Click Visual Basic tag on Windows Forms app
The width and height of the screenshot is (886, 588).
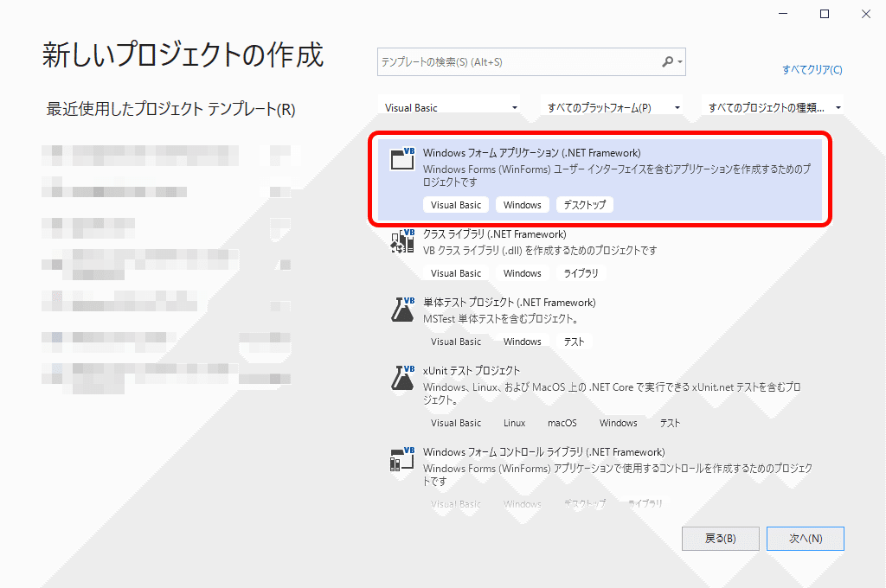click(x=455, y=204)
